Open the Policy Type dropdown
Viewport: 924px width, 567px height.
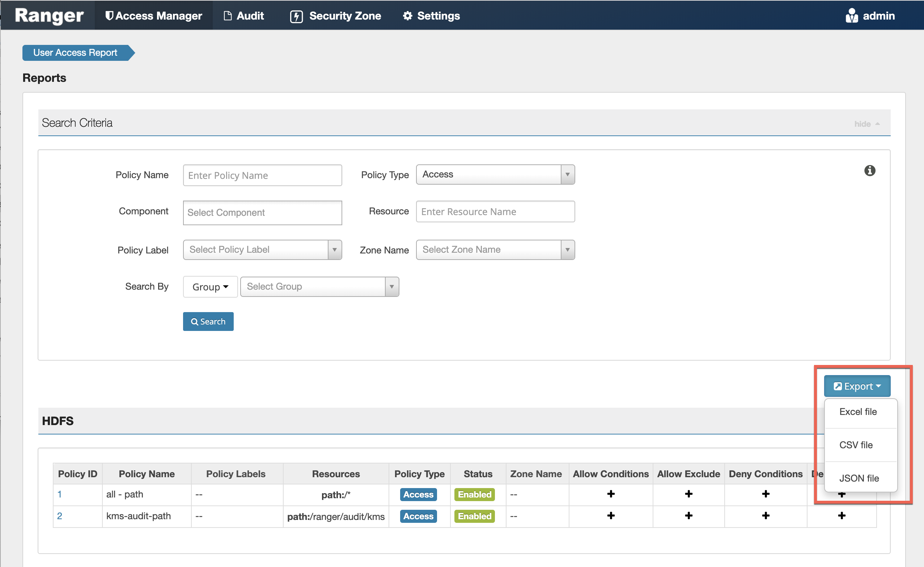pyautogui.click(x=495, y=175)
